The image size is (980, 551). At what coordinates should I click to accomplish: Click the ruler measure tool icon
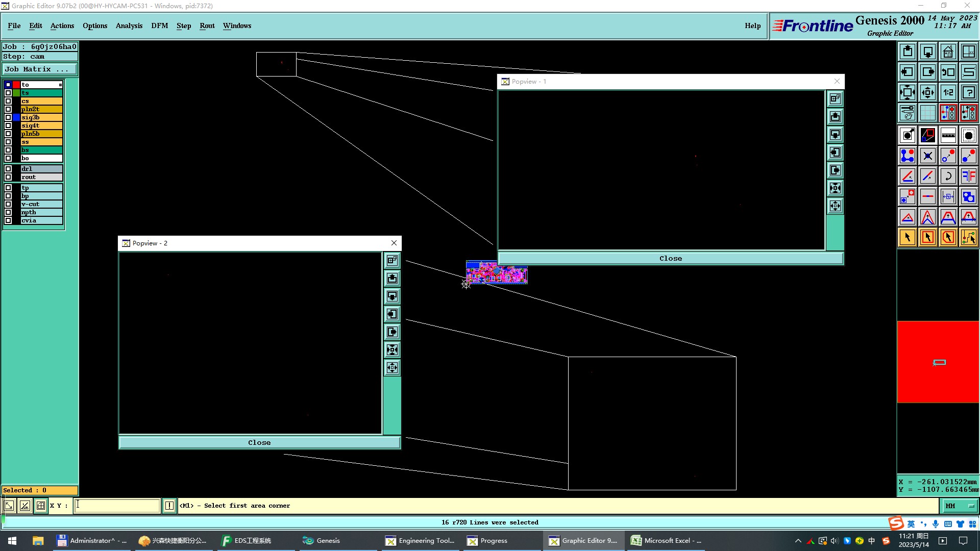coord(948,135)
